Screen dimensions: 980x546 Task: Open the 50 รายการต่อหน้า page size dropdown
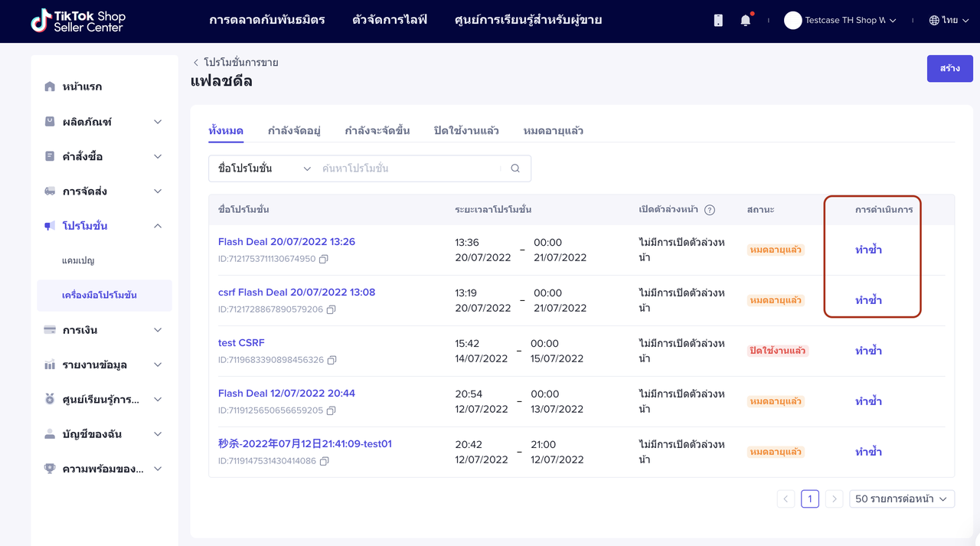click(x=901, y=499)
